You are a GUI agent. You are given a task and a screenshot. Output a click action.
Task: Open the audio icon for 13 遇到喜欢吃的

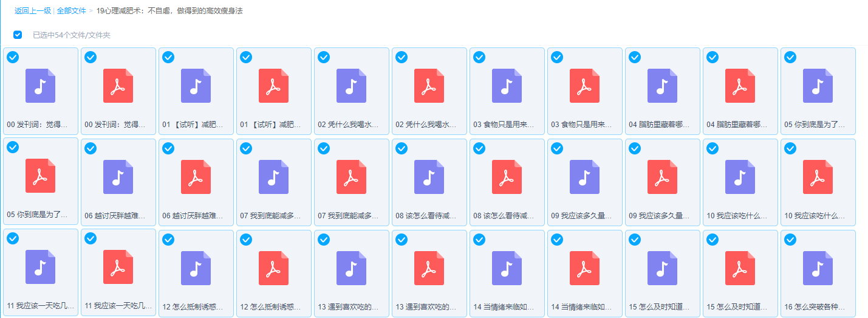[351, 268]
